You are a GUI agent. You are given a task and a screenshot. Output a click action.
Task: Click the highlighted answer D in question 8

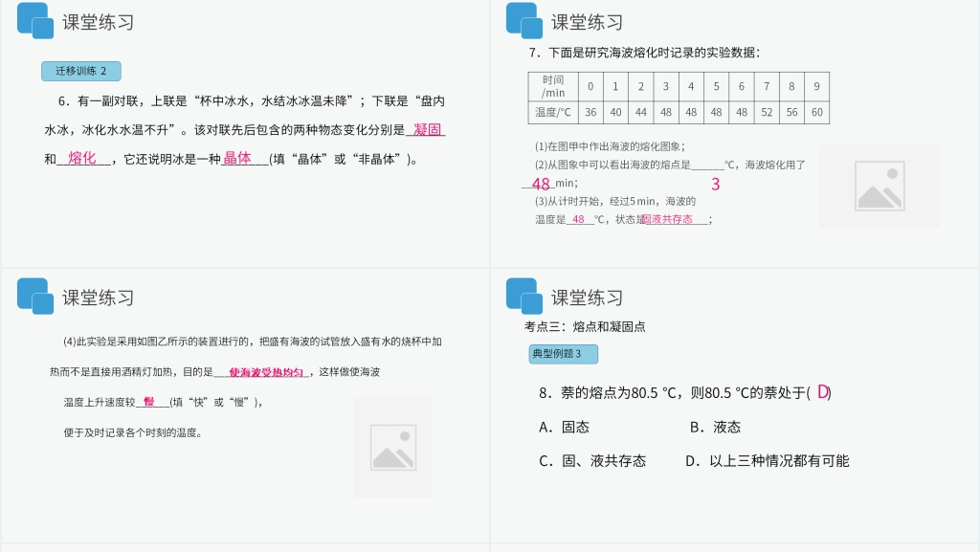[x=824, y=392]
